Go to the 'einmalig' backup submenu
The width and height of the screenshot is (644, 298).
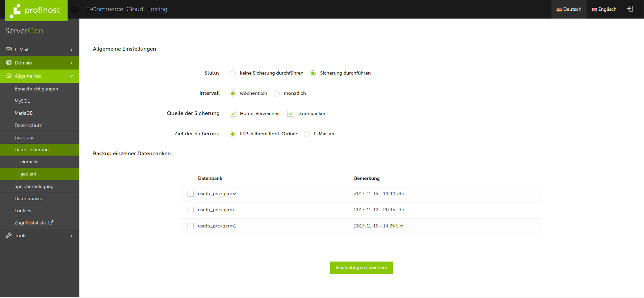click(x=29, y=162)
